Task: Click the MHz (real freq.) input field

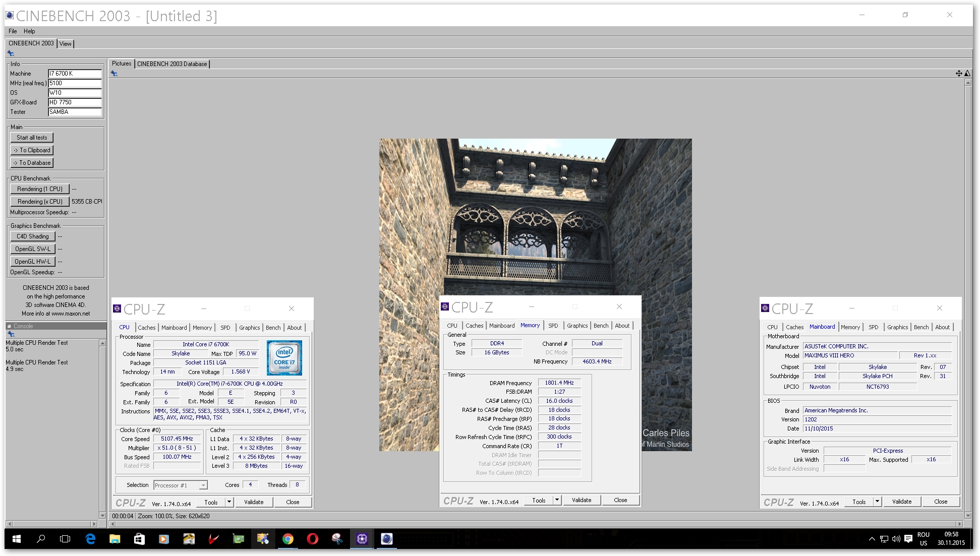Action: click(75, 83)
